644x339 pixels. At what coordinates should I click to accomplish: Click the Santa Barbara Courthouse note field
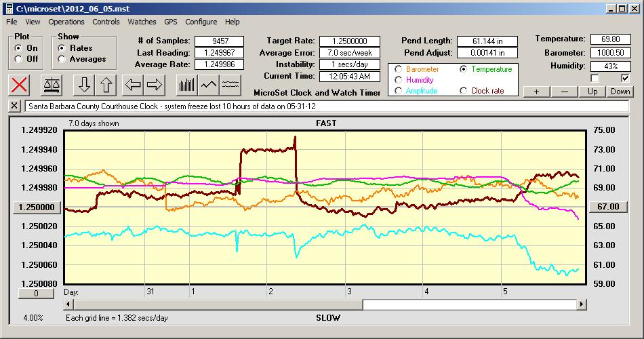[x=327, y=106]
